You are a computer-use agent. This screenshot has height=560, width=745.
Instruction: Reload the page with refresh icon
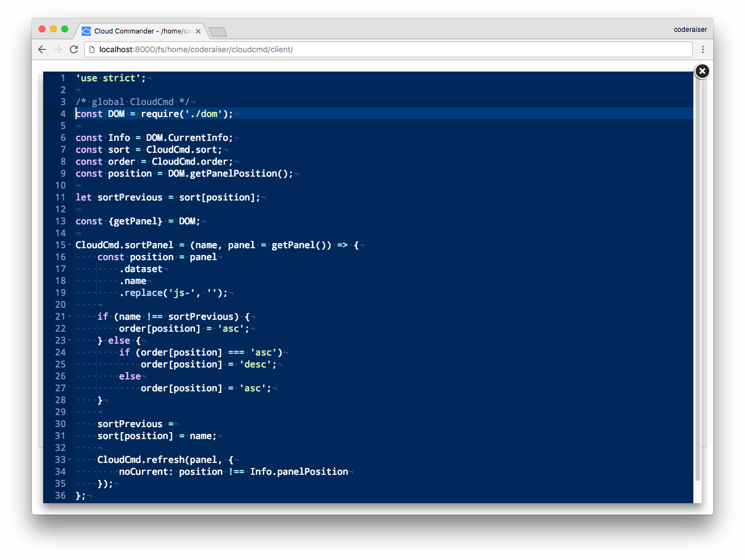[74, 49]
